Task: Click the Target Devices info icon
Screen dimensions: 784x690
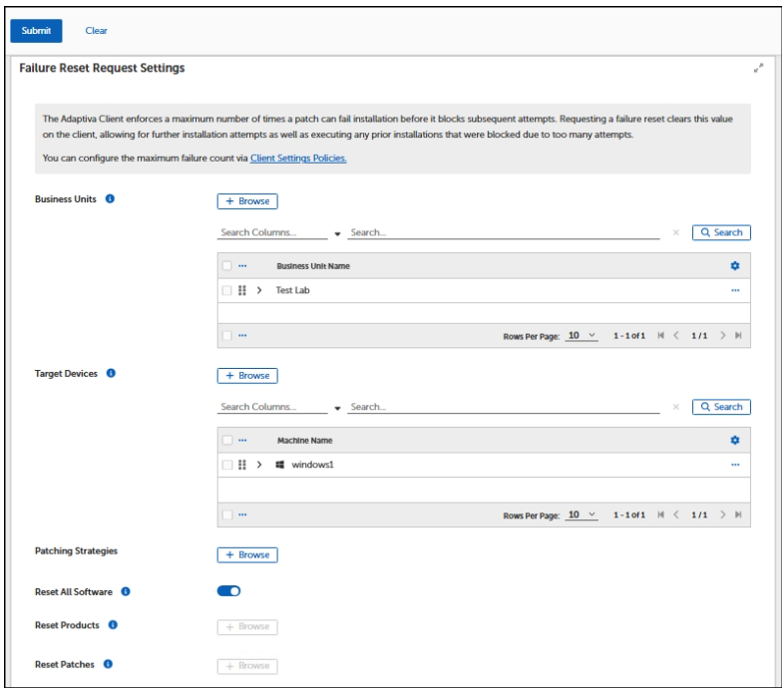Action: click(x=111, y=375)
